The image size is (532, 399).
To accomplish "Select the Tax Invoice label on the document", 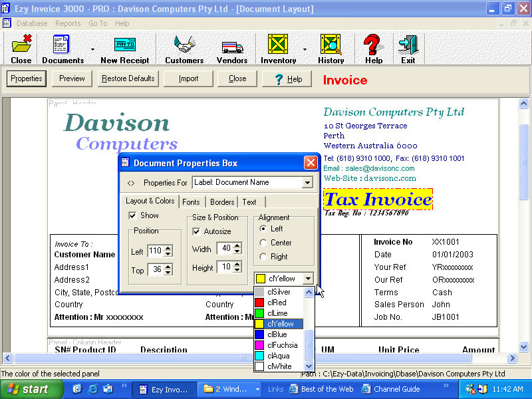I will (x=378, y=199).
